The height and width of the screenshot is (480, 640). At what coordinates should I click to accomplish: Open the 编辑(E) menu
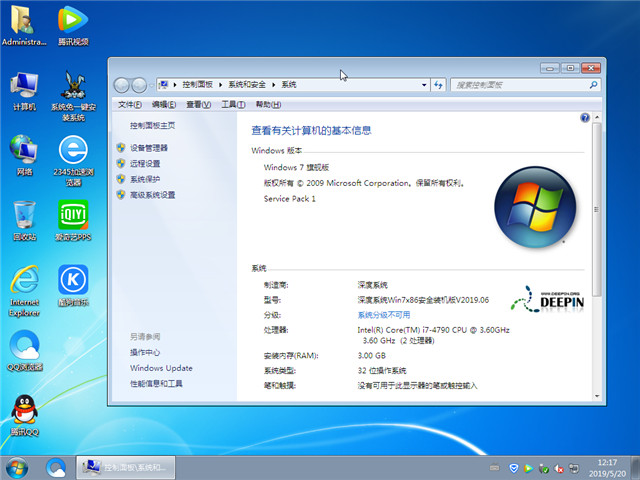click(x=164, y=105)
